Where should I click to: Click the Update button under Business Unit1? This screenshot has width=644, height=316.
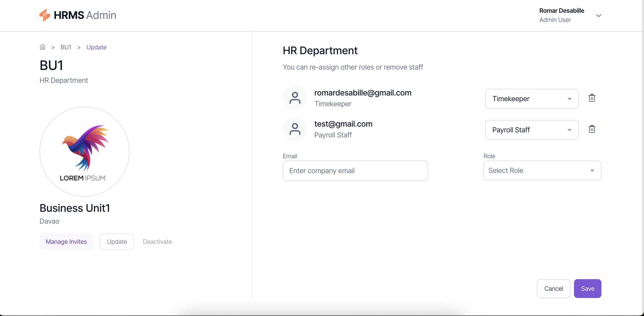click(117, 242)
